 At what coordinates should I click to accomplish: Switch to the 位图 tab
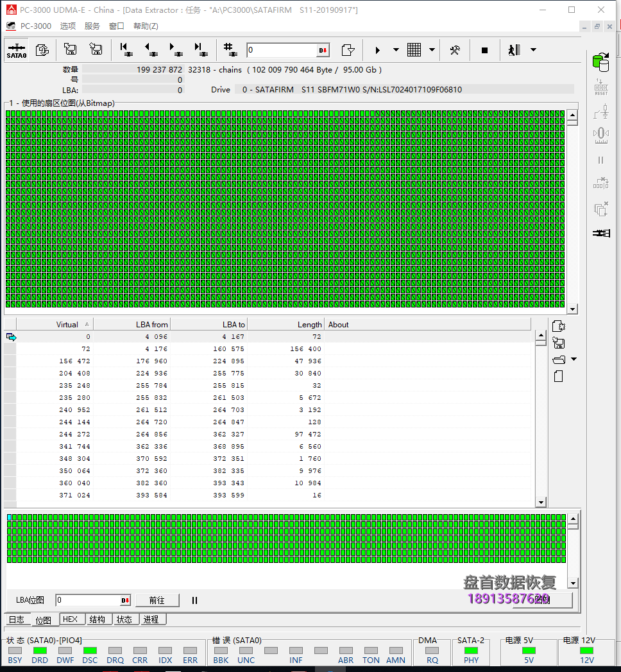pos(43,620)
